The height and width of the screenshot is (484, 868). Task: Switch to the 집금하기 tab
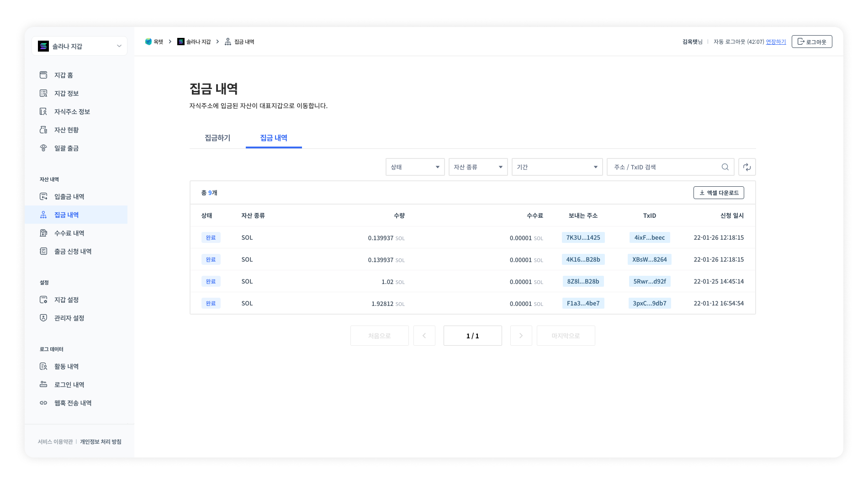tap(217, 138)
